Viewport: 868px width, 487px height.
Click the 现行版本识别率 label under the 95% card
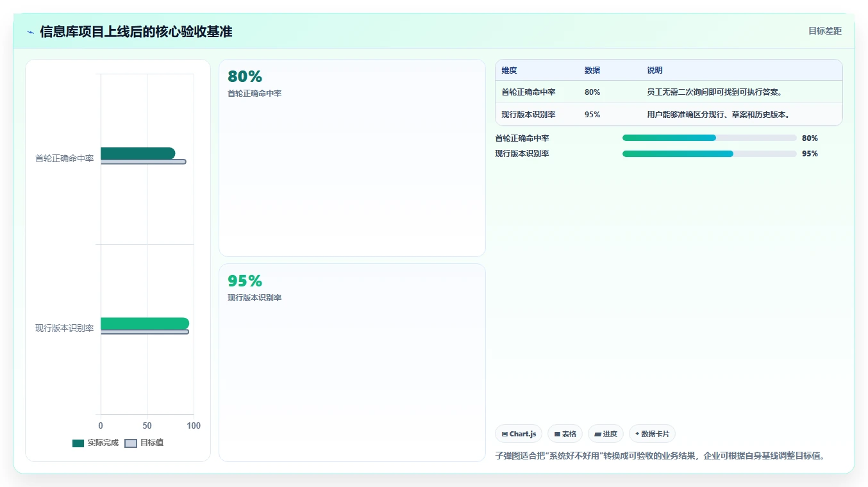(255, 298)
